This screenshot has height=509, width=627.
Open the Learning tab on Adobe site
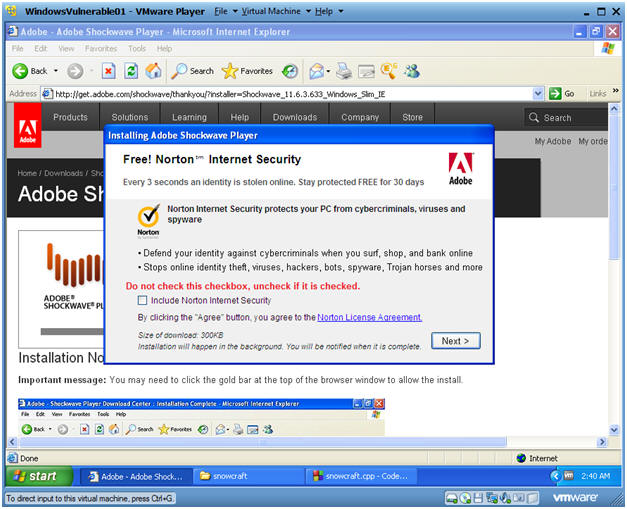[189, 117]
